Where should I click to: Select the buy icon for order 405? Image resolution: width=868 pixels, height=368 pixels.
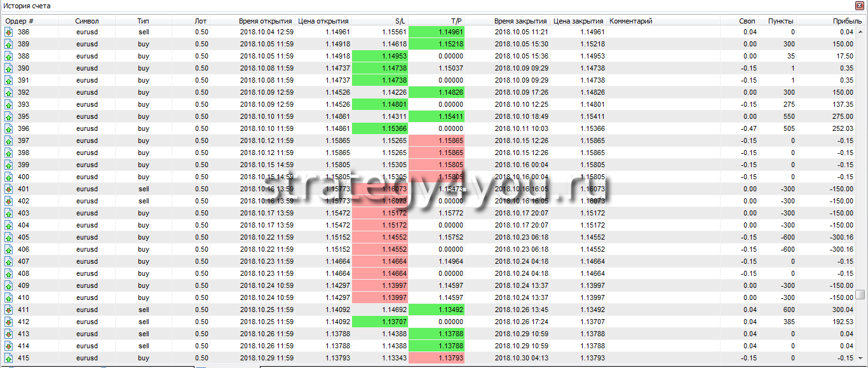tap(9, 237)
